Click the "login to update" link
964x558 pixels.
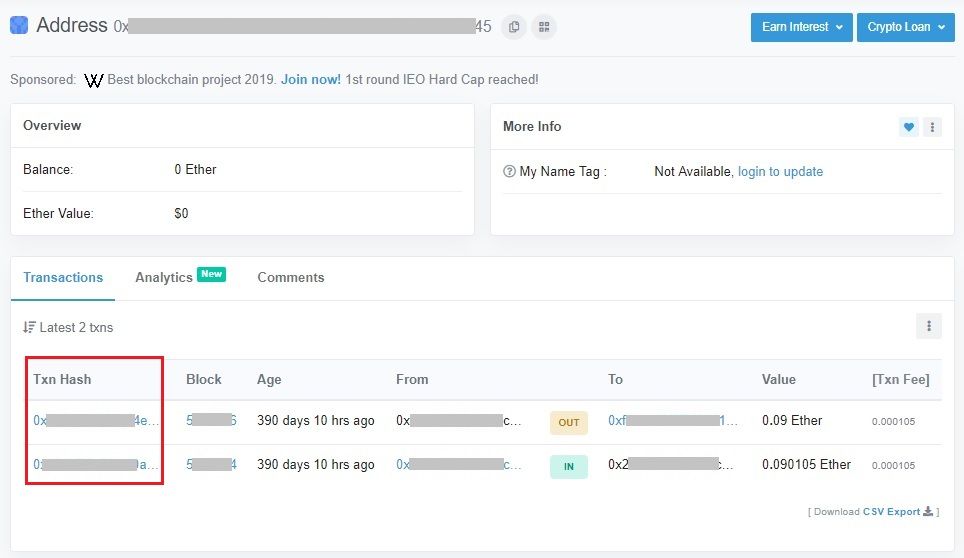(x=780, y=172)
